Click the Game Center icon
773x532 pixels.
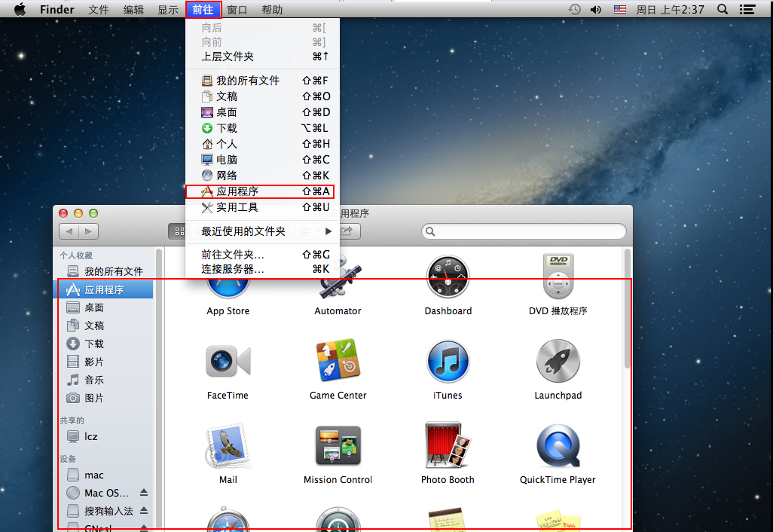[338, 362]
